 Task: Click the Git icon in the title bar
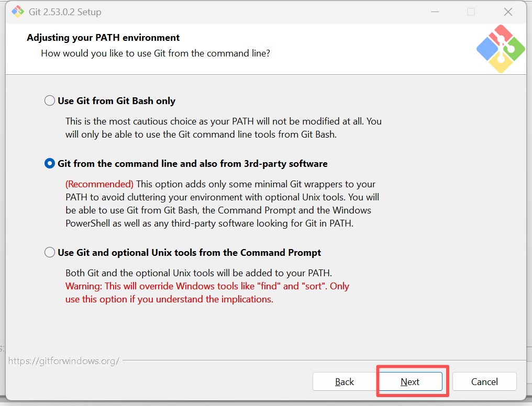click(18, 12)
